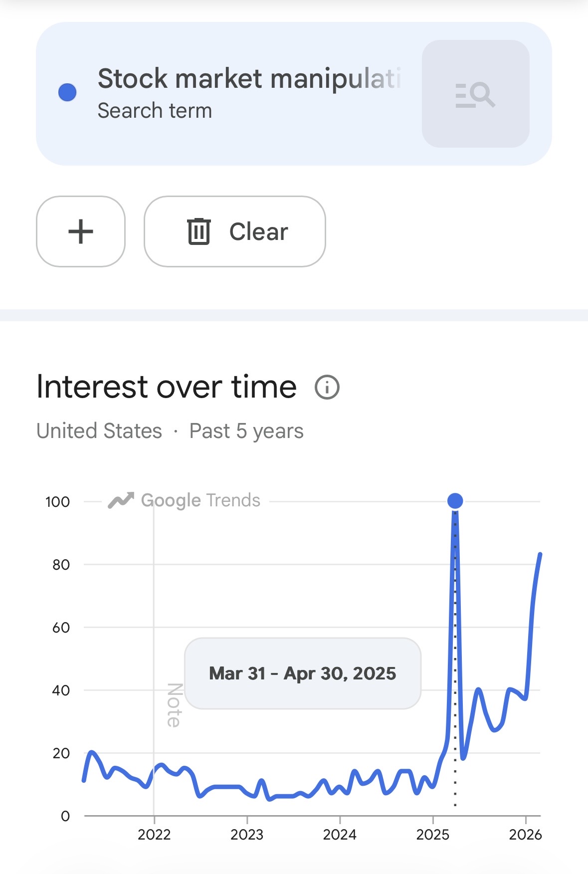
Task: Click the Google Trends arrow logo
Action: click(121, 500)
